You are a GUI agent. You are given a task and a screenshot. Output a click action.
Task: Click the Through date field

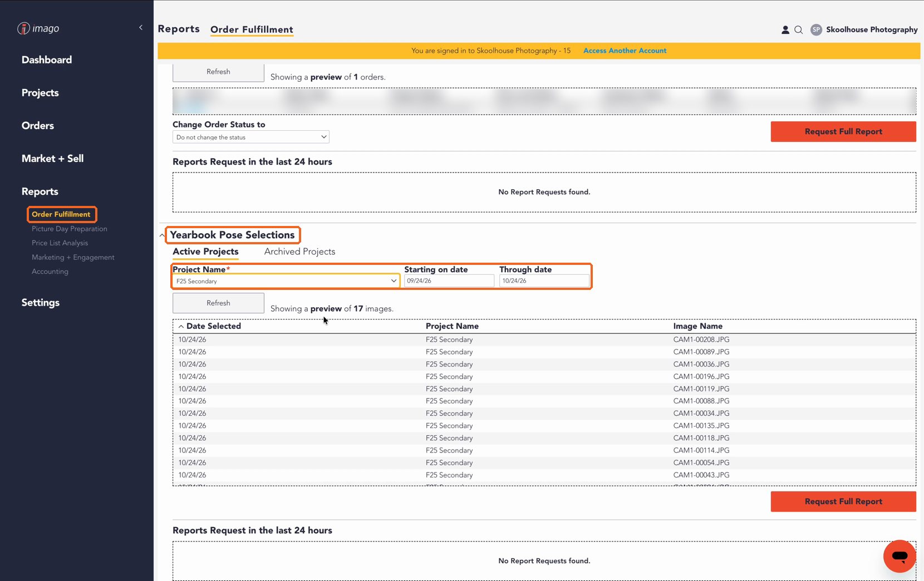544,281
